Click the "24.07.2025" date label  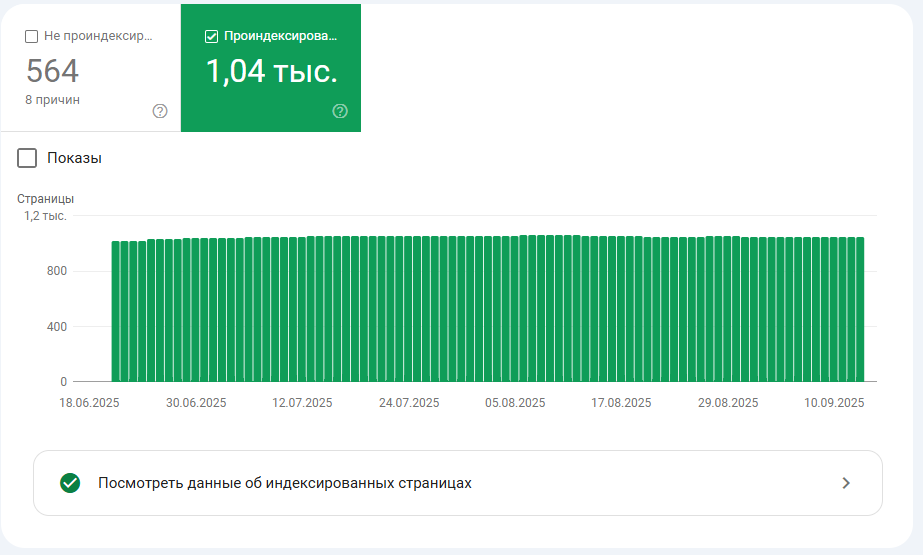click(409, 403)
